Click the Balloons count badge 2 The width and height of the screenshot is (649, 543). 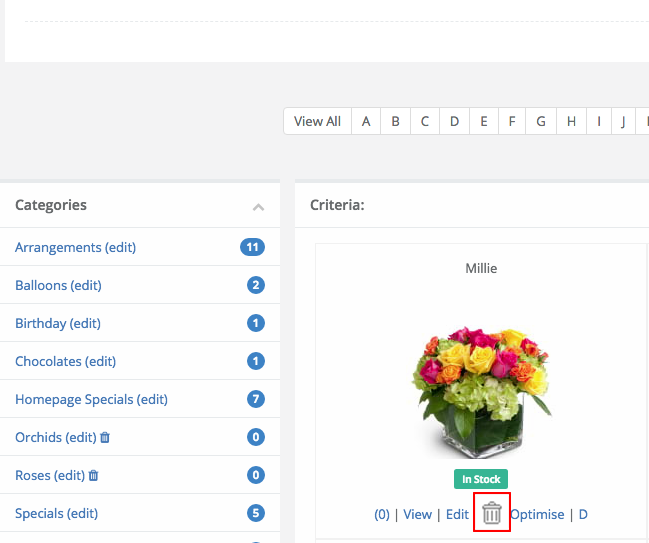pos(256,285)
